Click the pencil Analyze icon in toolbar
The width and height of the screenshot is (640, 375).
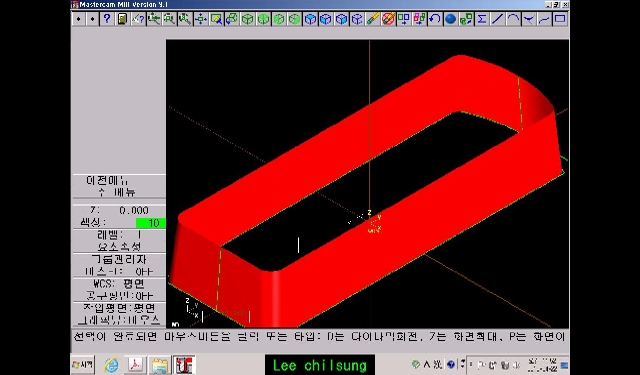pyautogui.click(x=372, y=19)
